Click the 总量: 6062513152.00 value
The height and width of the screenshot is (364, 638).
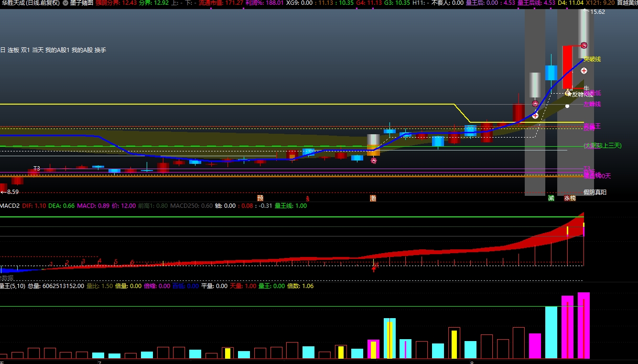tap(56, 286)
